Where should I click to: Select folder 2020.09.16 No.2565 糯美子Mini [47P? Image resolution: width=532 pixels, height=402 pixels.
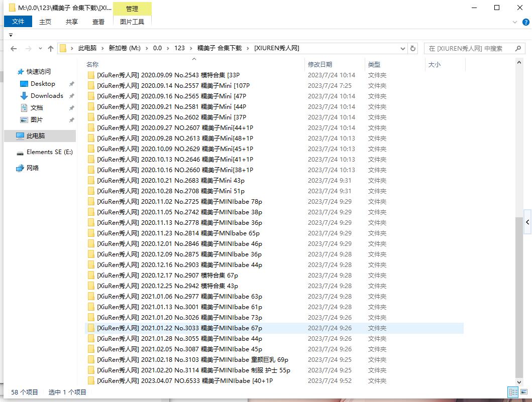[x=171, y=96]
